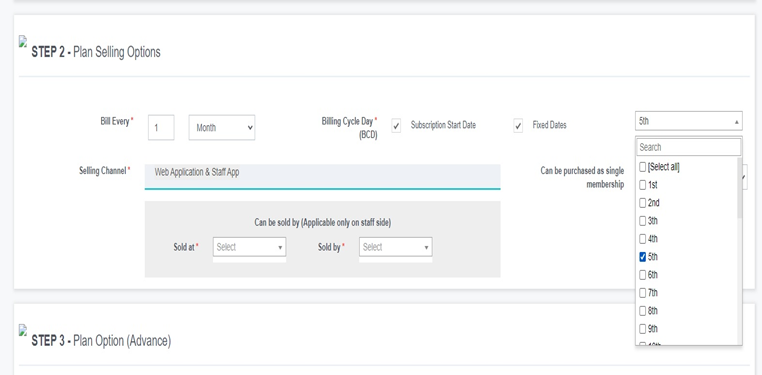Toggle the Fixed Dates checkbox
Screen dimensions: 762x375
click(x=519, y=126)
